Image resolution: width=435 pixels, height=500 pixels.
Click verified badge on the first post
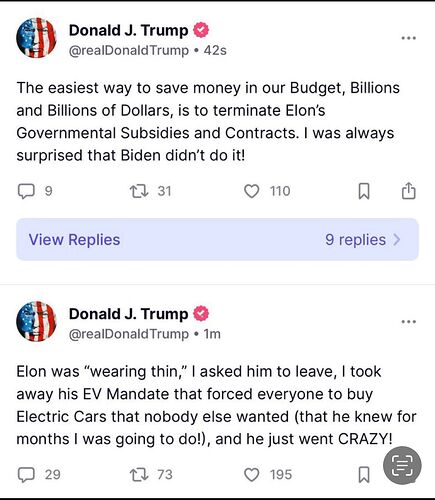click(201, 30)
